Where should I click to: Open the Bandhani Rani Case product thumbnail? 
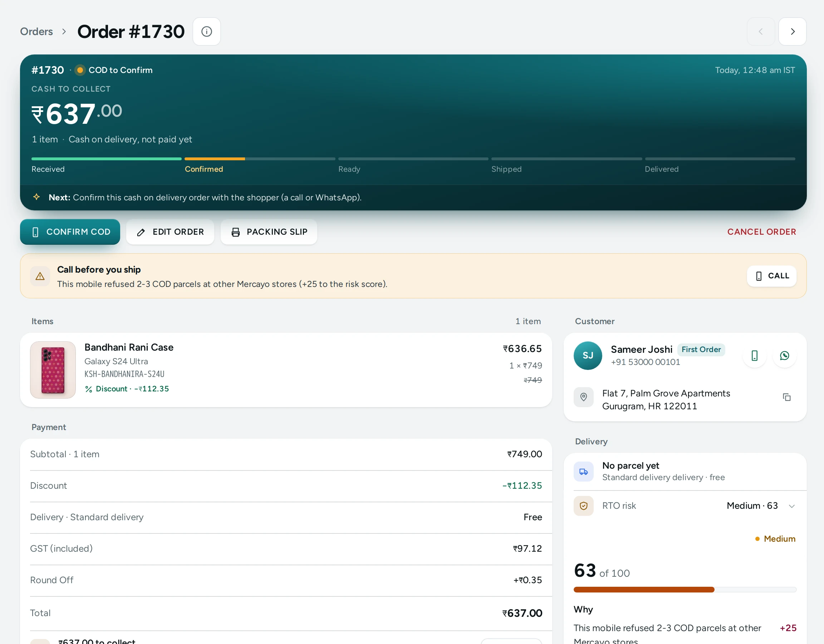tap(53, 370)
